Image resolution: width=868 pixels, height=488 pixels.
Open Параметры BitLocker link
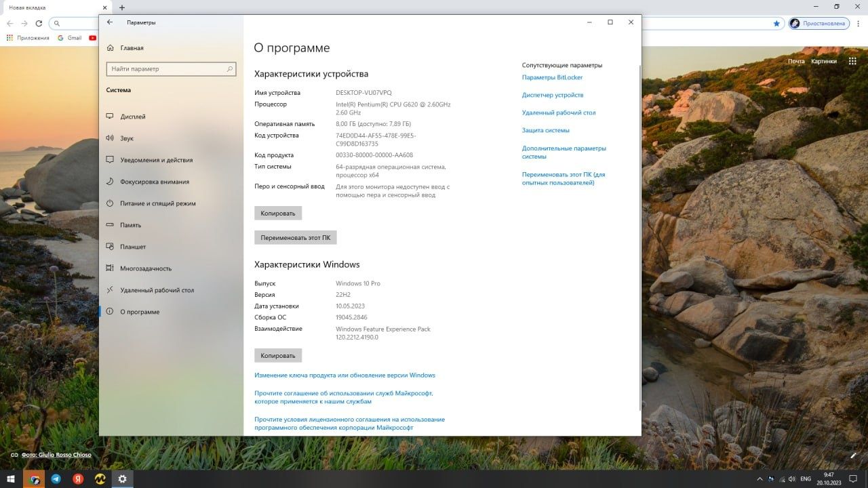tap(552, 77)
